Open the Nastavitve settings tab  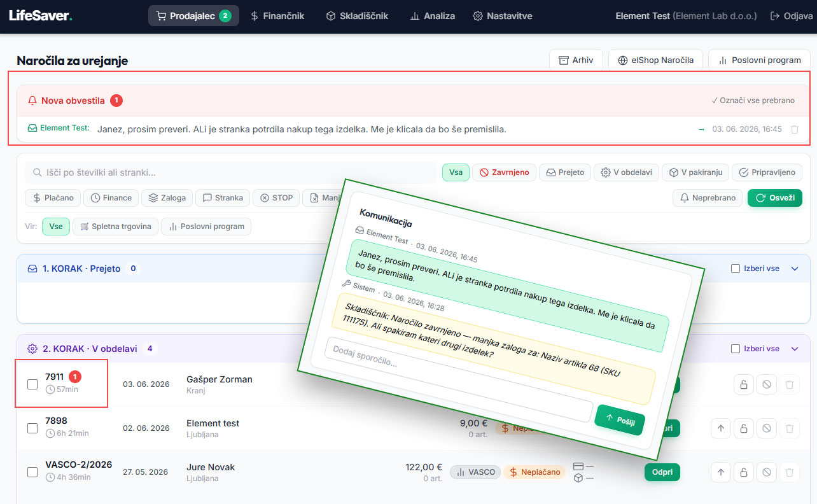503,16
